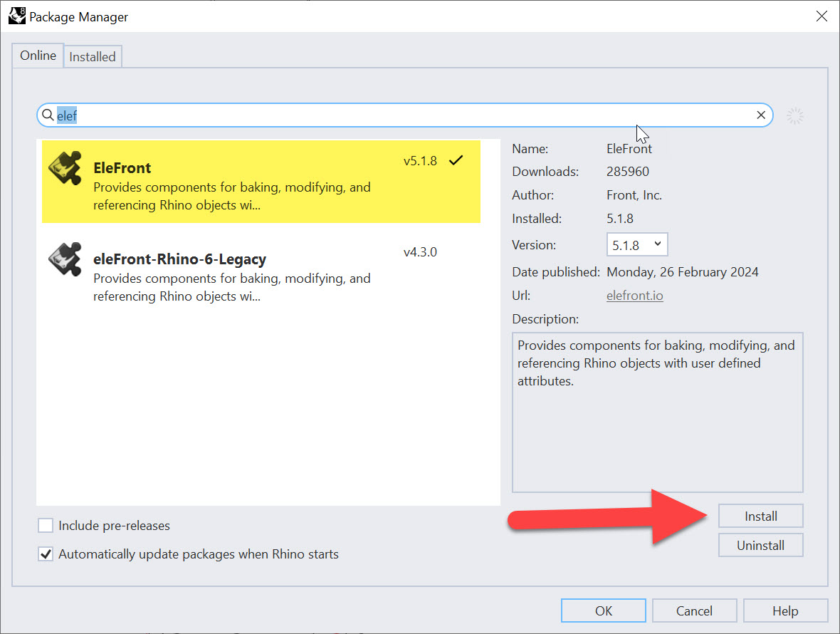Click the installed checkmark beside v5.1.8
The image size is (840, 634).
pos(456,161)
